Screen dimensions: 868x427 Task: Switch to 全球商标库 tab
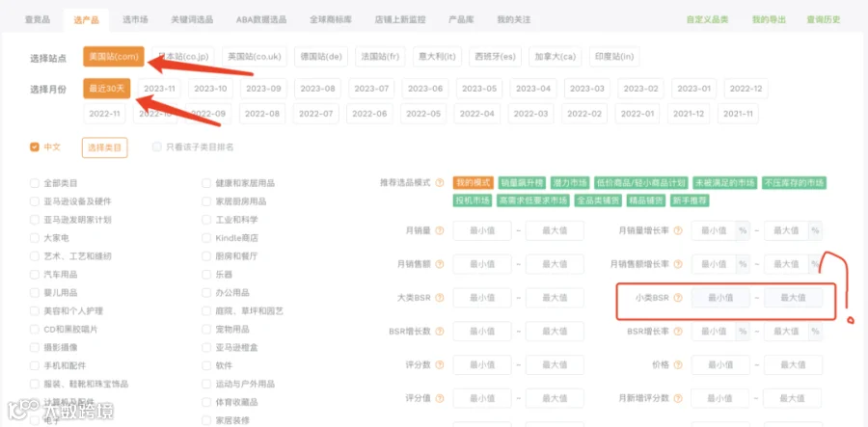click(331, 20)
